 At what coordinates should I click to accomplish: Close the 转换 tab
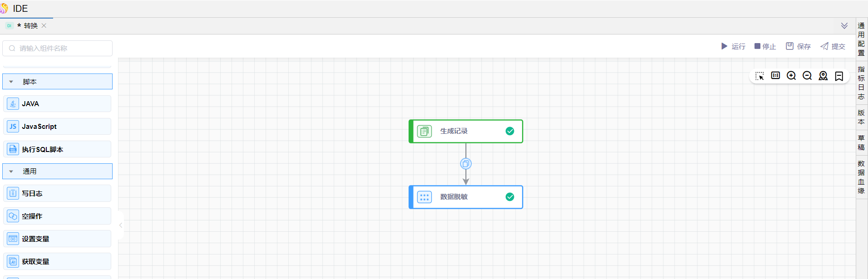click(44, 26)
